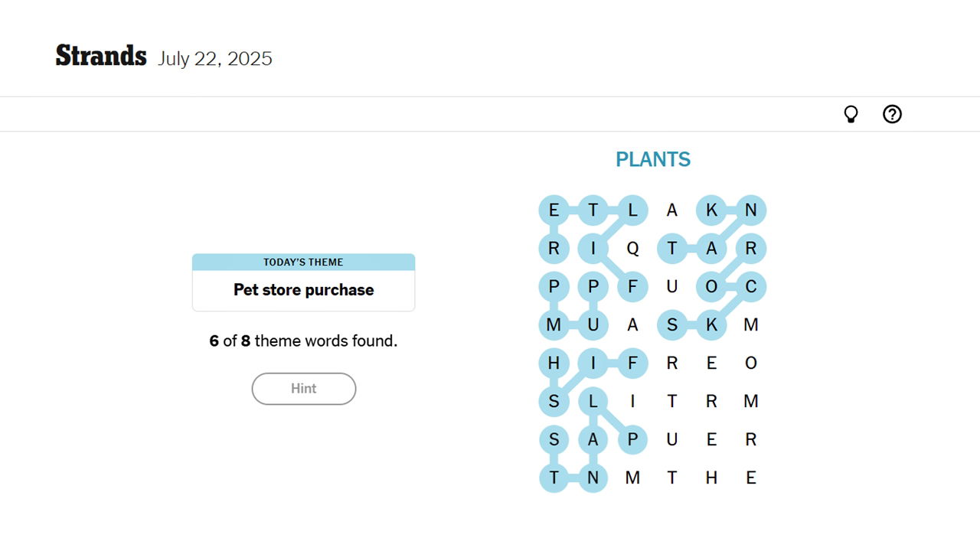The height and width of the screenshot is (551, 980).
Task: Select the letter N at the top-right corner
Action: point(751,210)
